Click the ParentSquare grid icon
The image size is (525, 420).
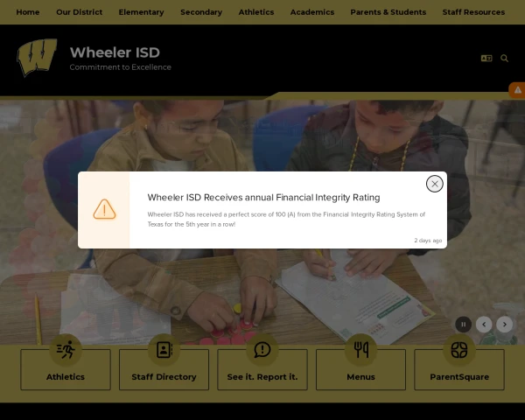coord(459,350)
